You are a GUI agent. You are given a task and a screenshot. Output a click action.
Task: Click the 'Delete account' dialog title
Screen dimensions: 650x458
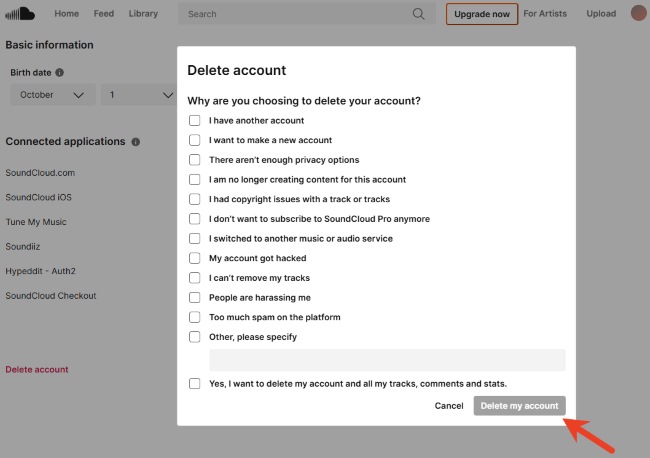237,70
